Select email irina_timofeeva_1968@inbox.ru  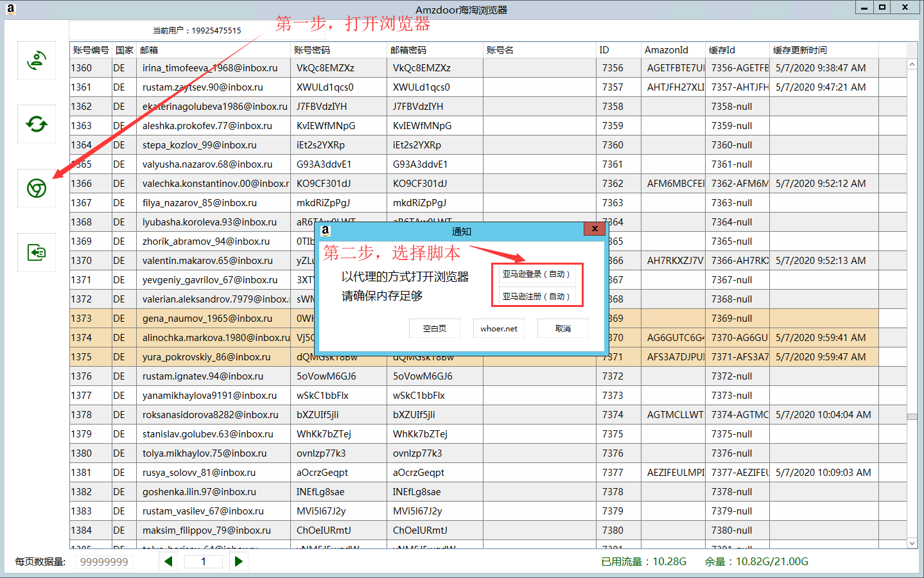210,68
